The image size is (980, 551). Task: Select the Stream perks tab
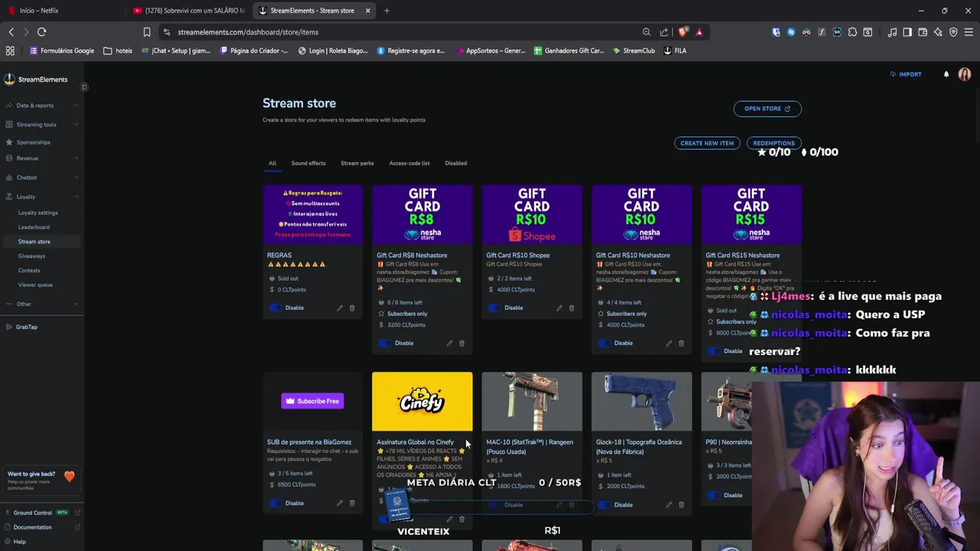pos(357,163)
